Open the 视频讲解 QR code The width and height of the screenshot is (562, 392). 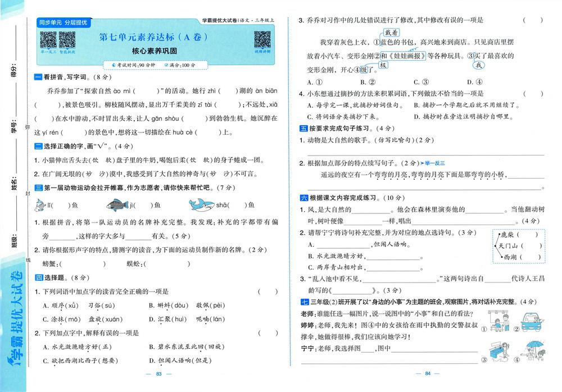click(262, 40)
